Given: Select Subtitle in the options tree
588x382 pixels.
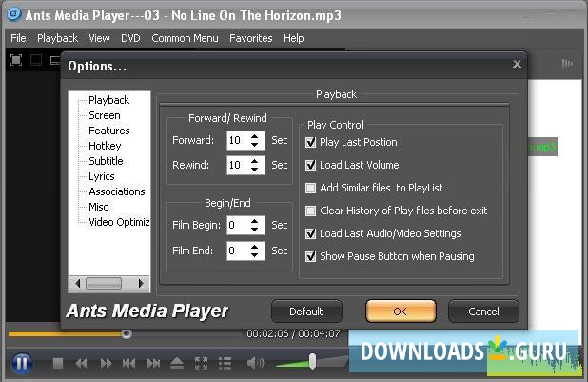Looking at the screenshot, I should 106,161.
